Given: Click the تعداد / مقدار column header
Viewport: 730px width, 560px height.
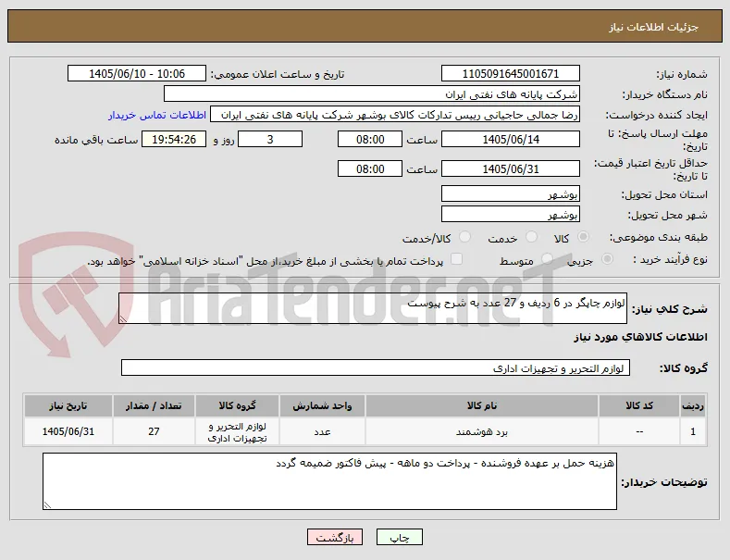Looking at the screenshot, I should (x=154, y=405).
